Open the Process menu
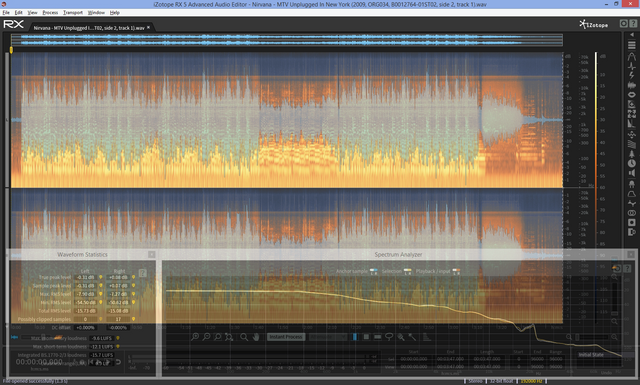This screenshot has height=385, width=640. coord(50,13)
